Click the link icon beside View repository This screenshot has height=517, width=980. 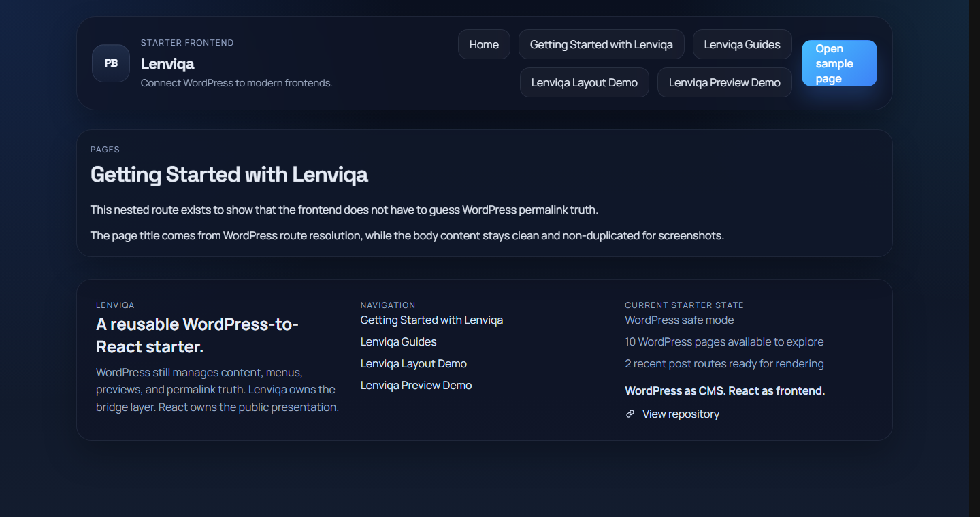[630, 414]
